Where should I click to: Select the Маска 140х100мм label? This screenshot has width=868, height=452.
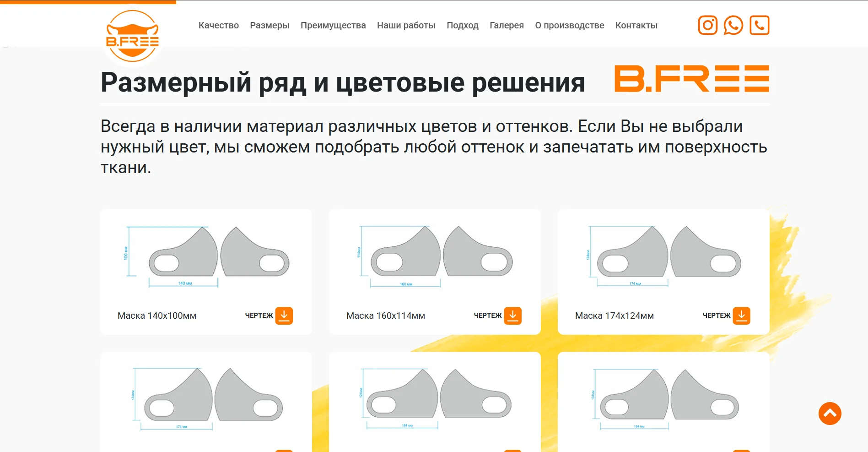pyautogui.click(x=157, y=316)
